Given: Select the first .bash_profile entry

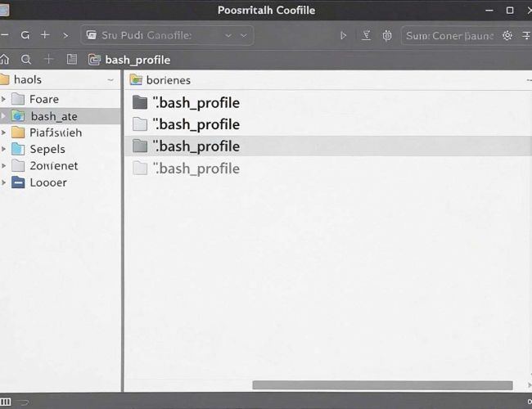Looking at the screenshot, I should click(327, 103).
